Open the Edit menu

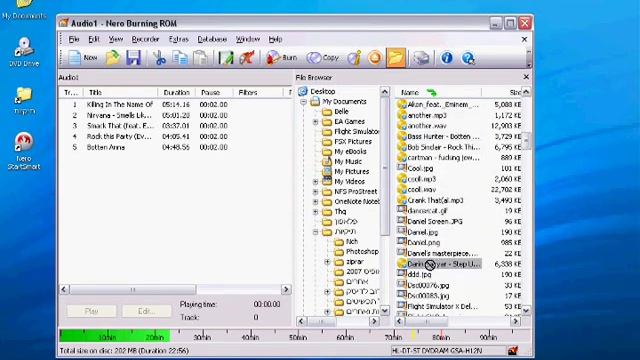click(x=94, y=39)
